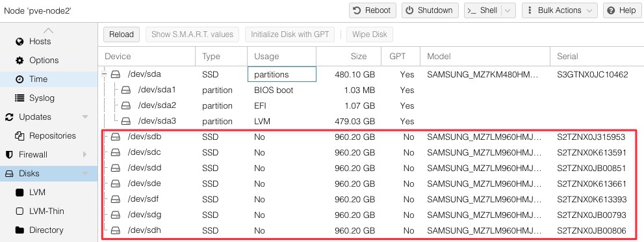Click the drive icon for /dev/sdg

coord(116,215)
